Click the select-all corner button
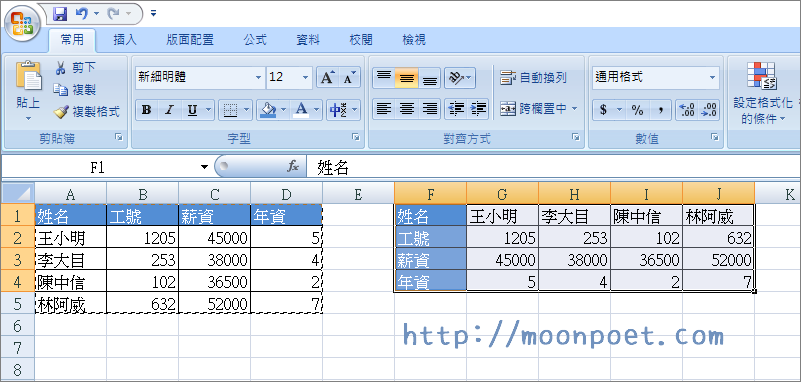Viewport: 801px width, 382px height. [x=18, y=194]
